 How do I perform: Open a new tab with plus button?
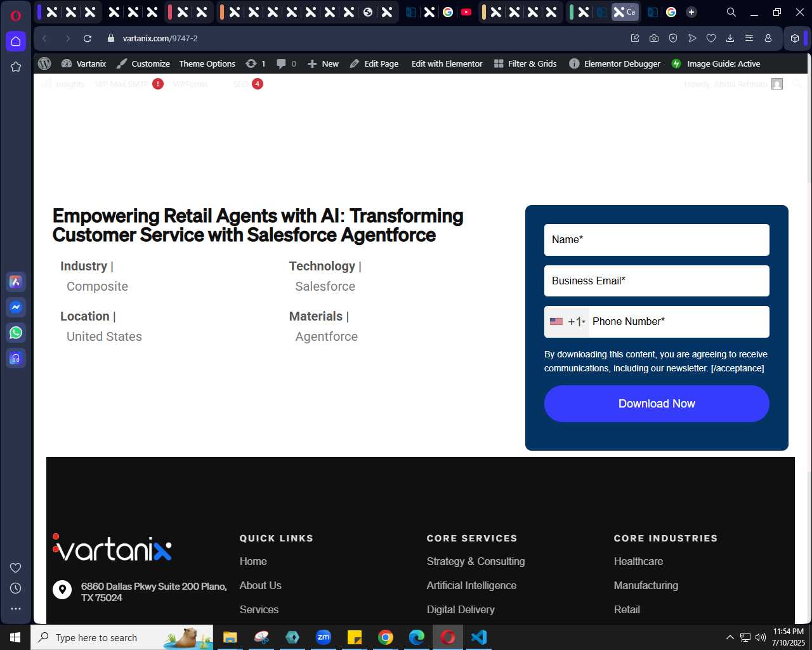coord(691,12)
